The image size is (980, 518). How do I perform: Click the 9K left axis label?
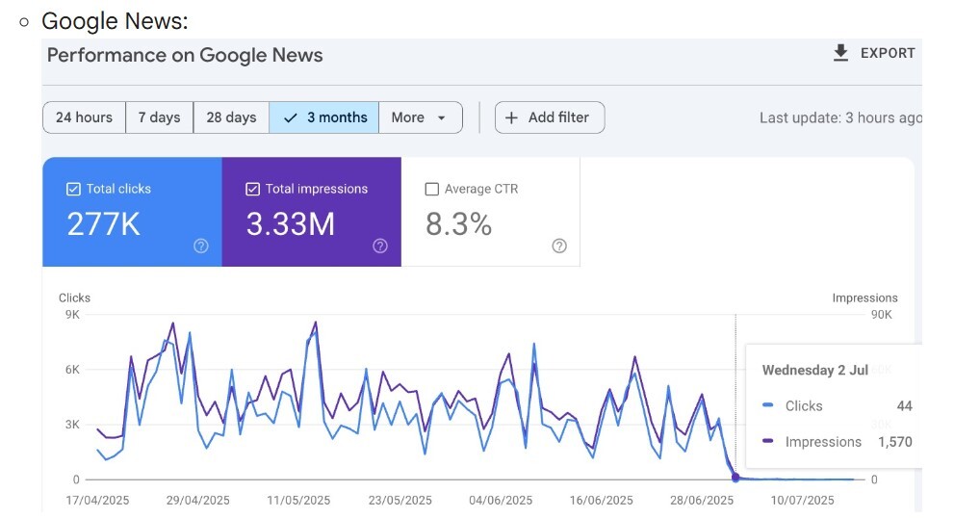[x=72, y=314]
